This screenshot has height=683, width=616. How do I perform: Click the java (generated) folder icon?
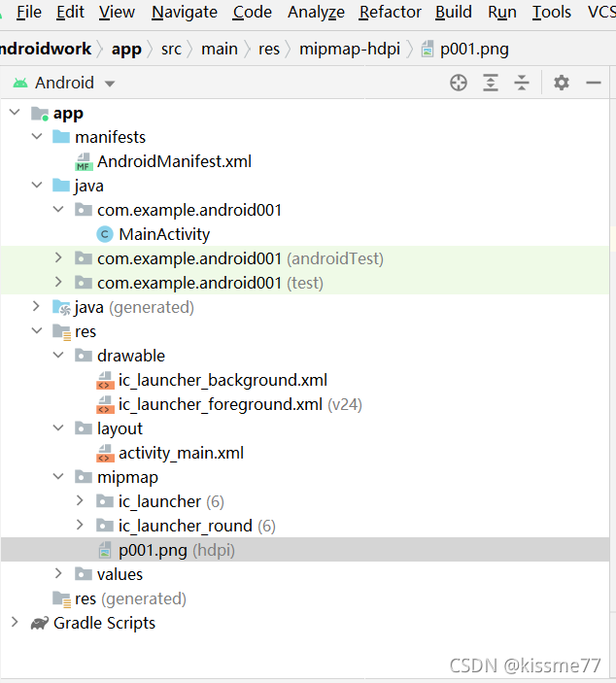61,308
